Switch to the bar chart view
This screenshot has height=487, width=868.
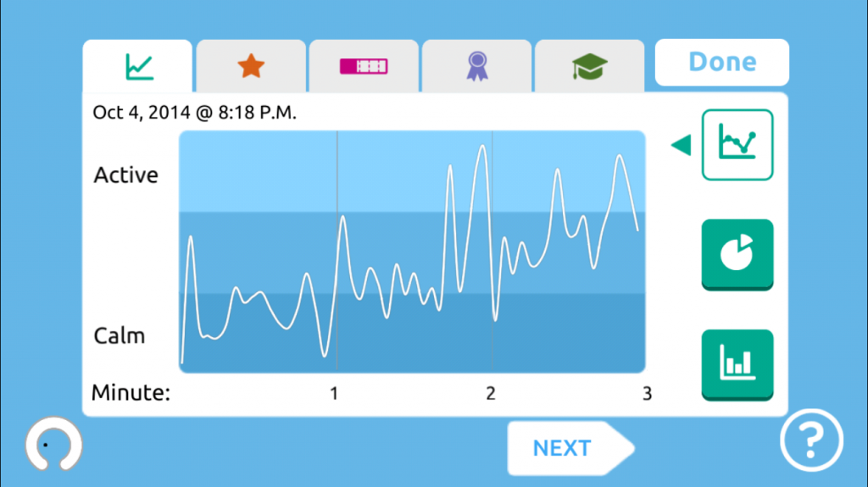(x=737, y=365)
